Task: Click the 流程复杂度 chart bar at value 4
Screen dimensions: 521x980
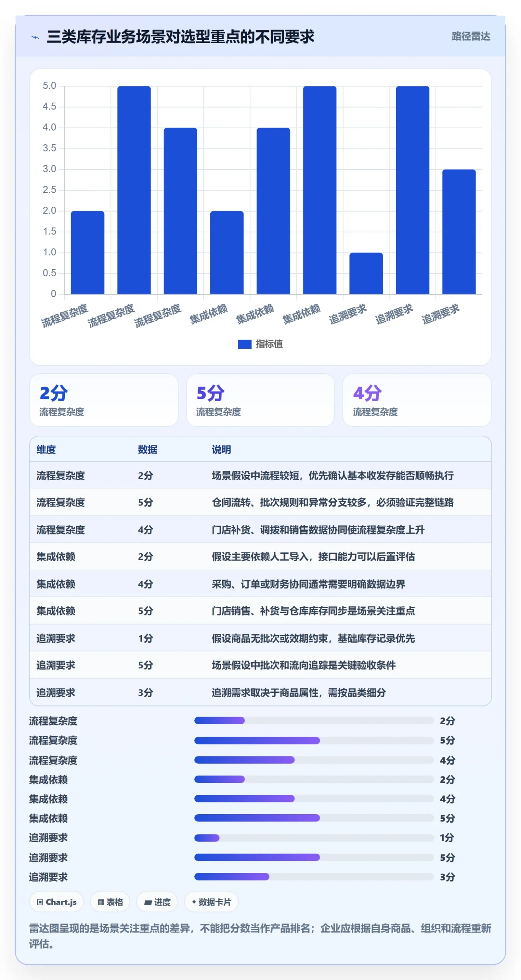Action: point(180,211)
